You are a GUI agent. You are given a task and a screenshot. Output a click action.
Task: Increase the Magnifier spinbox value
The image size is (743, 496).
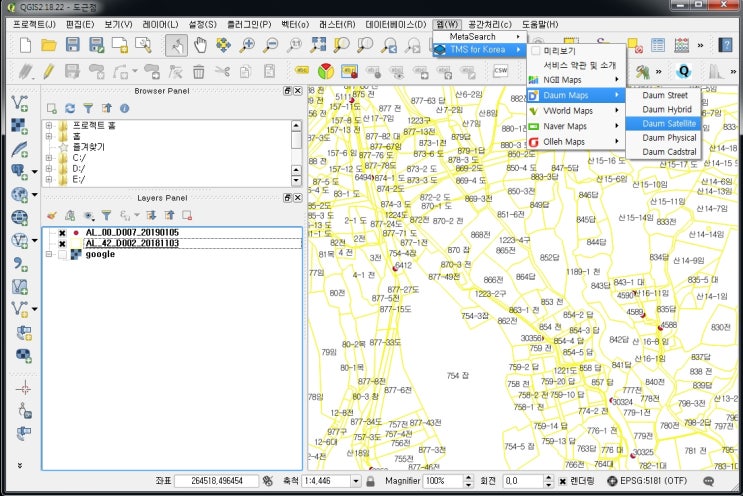[469, 478]
